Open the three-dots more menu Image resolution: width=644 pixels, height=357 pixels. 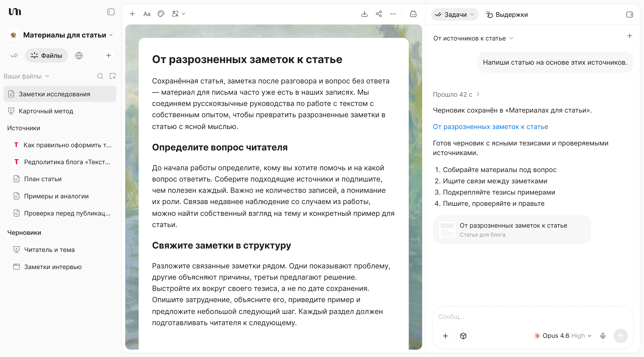coord(393,14)
